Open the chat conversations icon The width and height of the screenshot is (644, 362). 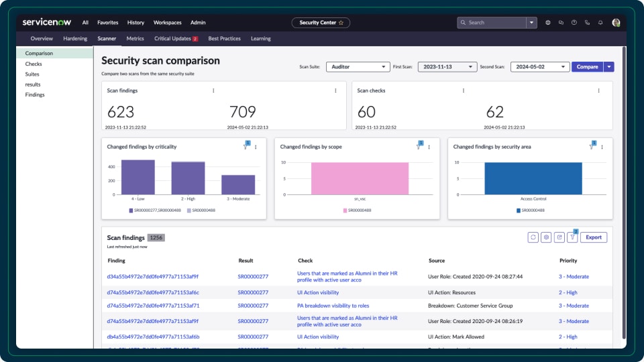561,22
